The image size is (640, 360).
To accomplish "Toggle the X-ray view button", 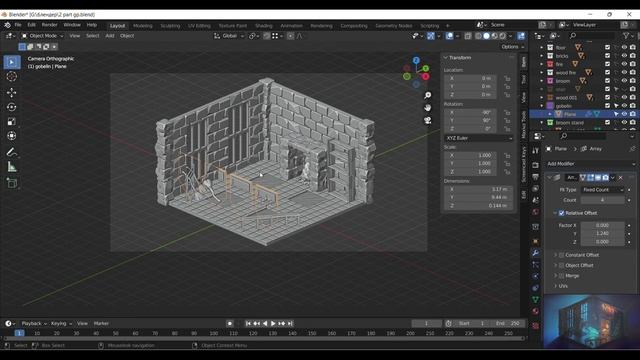I will [x=468, y=36].
